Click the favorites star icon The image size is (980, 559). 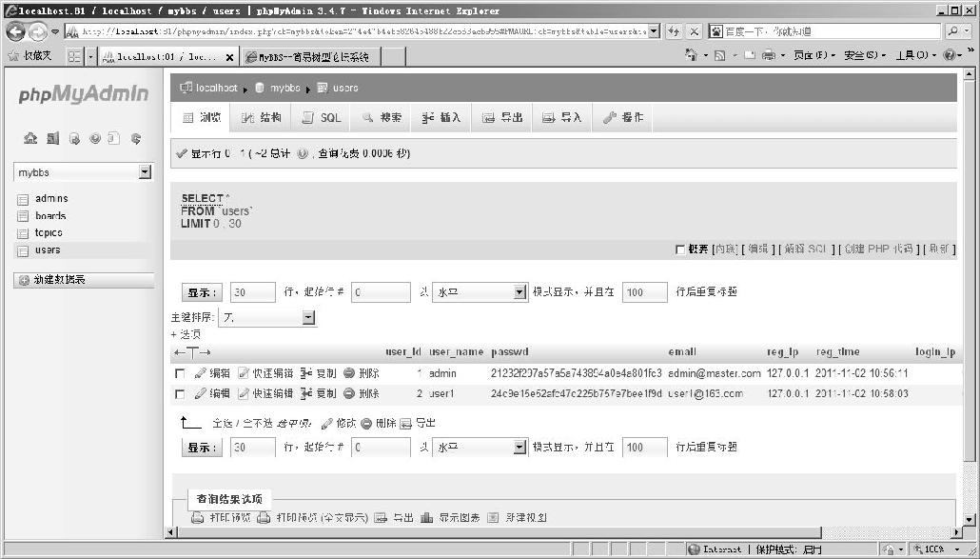13,55
